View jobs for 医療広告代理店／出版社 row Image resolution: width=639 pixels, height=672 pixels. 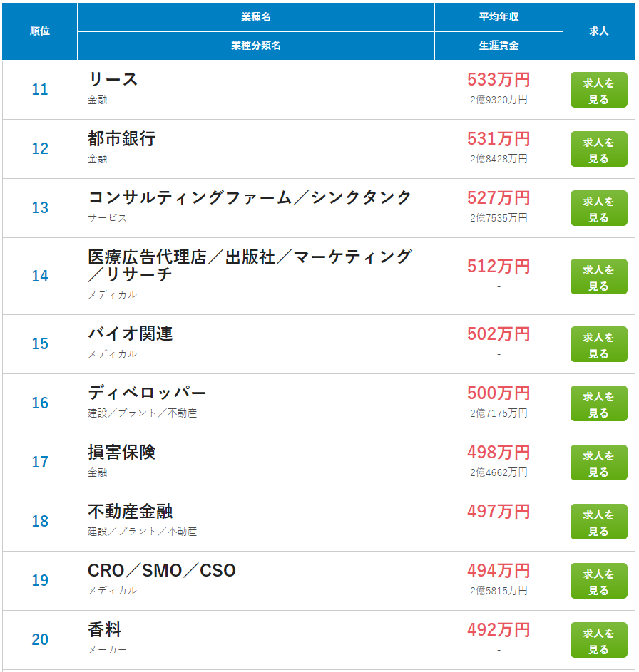tap(598, 277)
